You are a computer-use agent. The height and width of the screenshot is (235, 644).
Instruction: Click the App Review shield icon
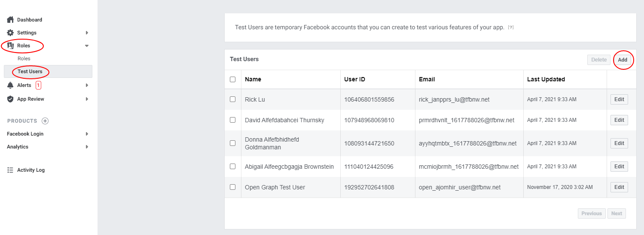point(10,99)
